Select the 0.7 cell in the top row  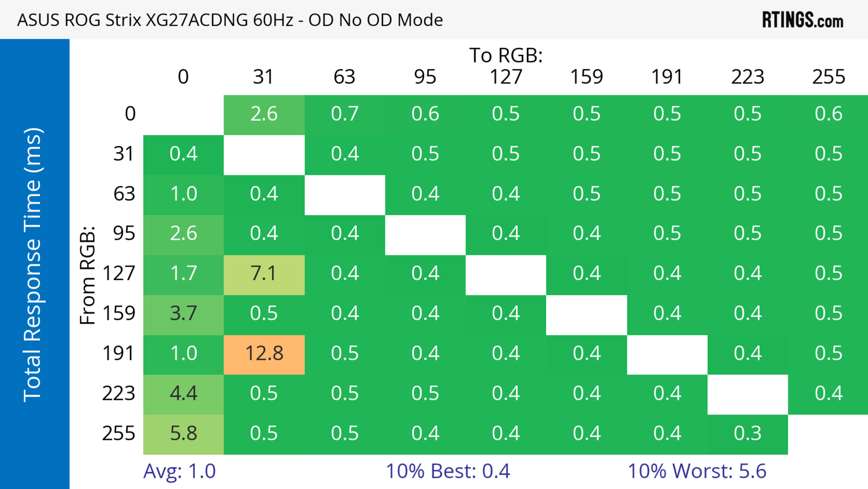click(345, 114)
